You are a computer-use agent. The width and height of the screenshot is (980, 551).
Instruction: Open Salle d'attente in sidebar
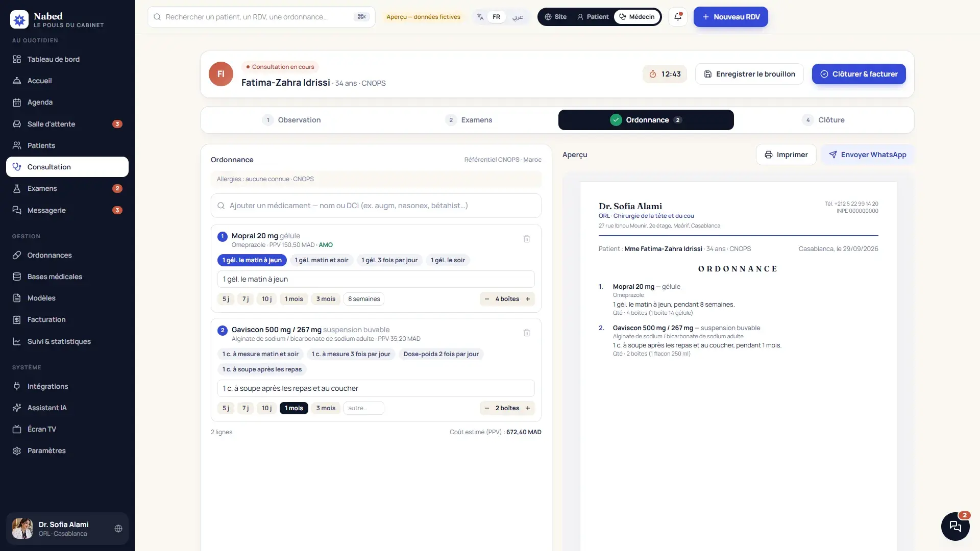pyautogui.click(x=67, y=124)
